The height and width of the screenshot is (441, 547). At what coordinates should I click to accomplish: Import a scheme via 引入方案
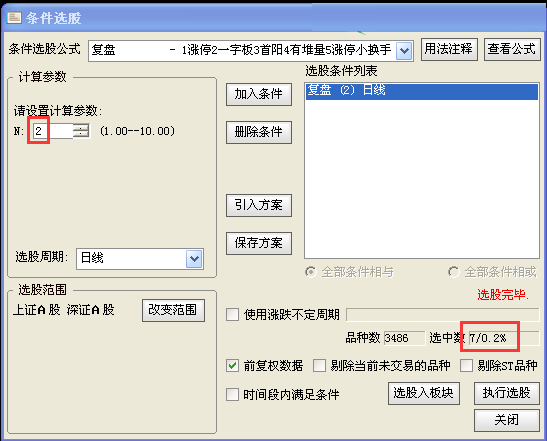[x=259, y=205]
